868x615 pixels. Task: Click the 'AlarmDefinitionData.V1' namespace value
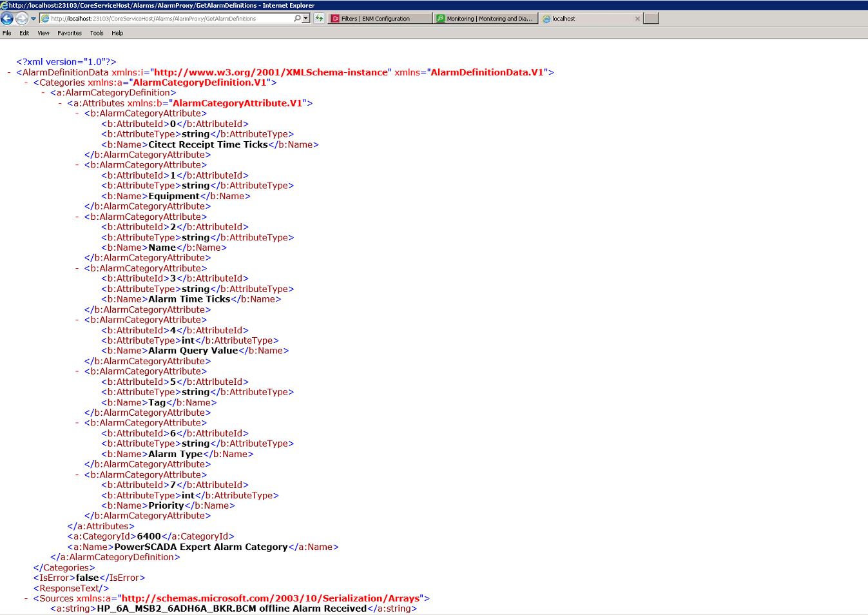tap(487, 72)
